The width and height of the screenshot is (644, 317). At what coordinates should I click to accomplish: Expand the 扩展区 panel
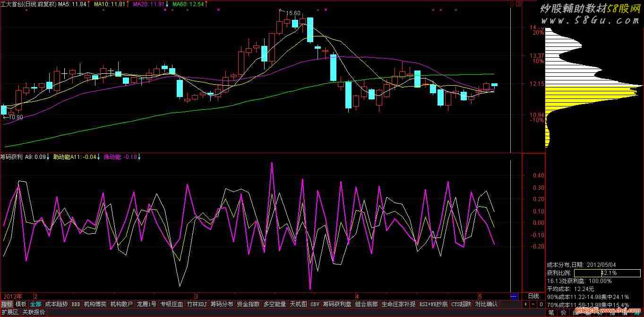(x=9, y=312)
